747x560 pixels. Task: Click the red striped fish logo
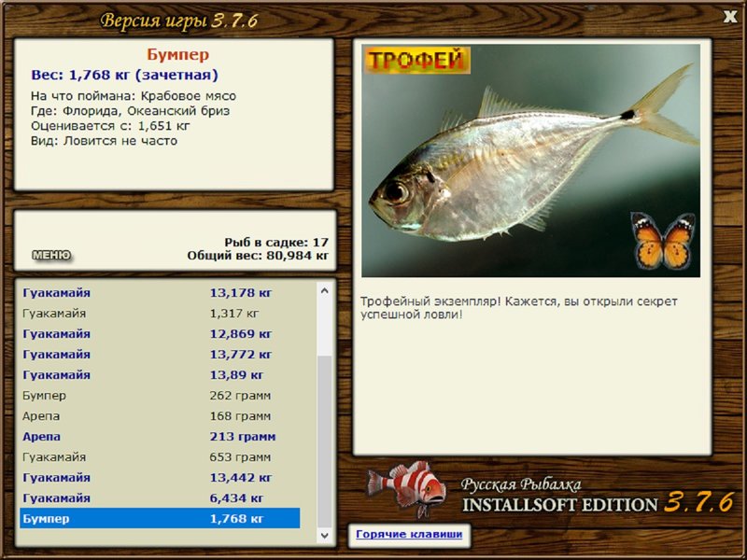pos(407,488)
